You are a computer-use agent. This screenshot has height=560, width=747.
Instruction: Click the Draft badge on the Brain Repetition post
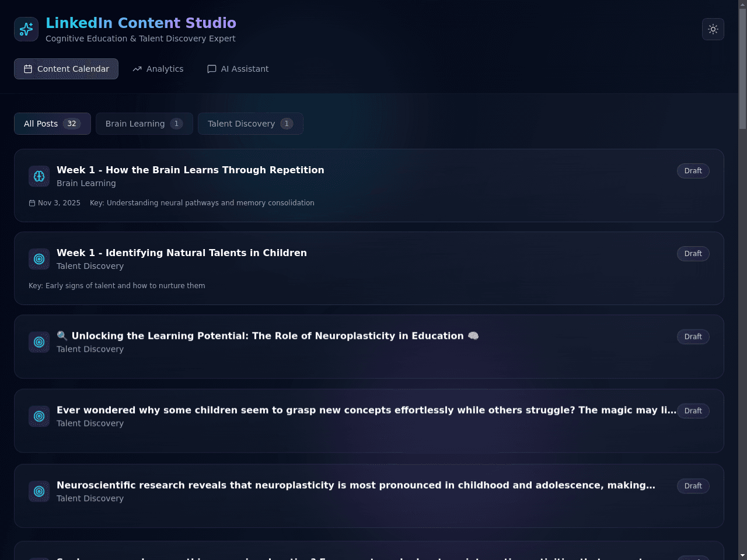point(693,171)
